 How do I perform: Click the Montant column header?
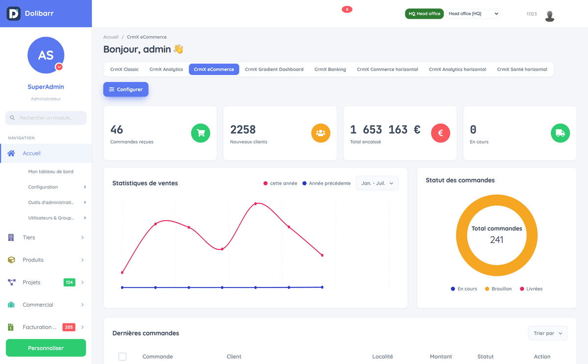coord(441,357)
